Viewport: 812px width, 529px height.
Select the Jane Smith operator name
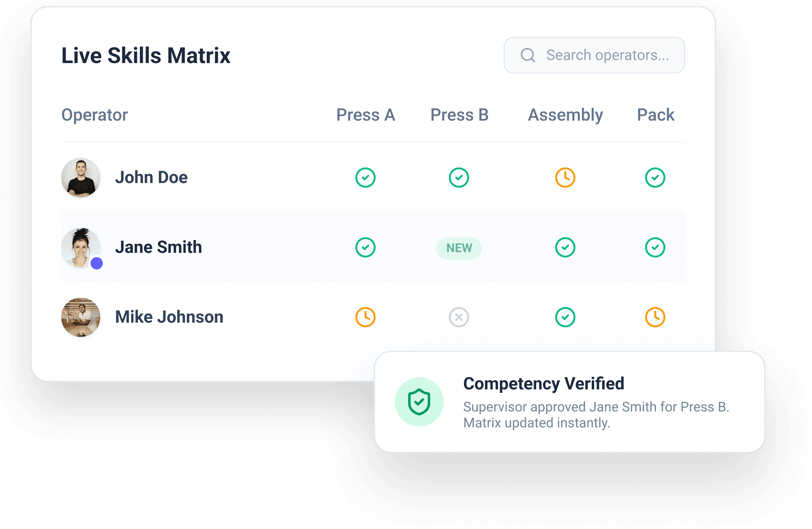pos(158,247)
